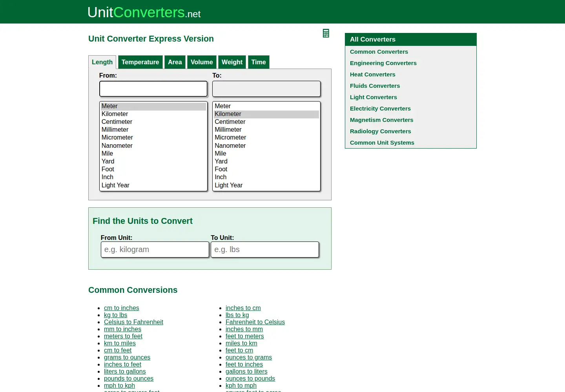565x392 pixels.
Task: Follow the km to miles link
Action: (x=120, y=343)
